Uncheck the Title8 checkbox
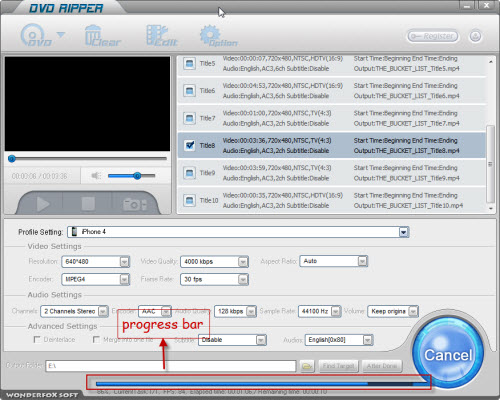 pos(189,145)
